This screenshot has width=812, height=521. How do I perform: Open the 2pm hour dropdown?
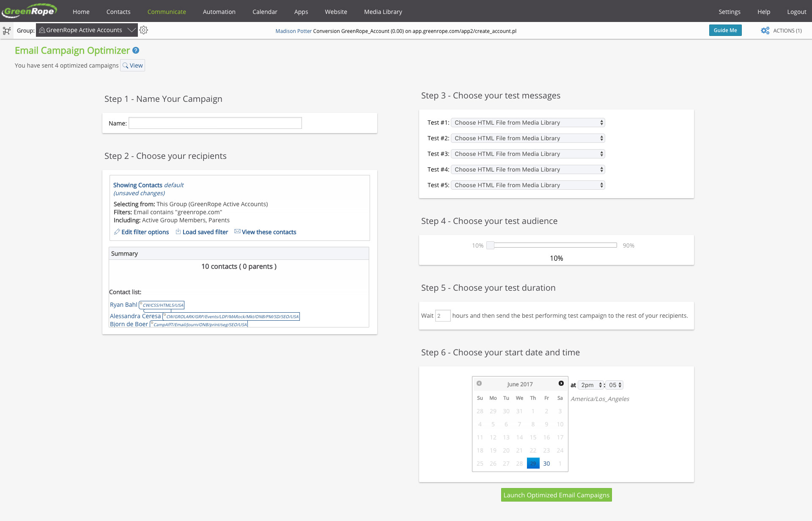click(x=591, y=385)
